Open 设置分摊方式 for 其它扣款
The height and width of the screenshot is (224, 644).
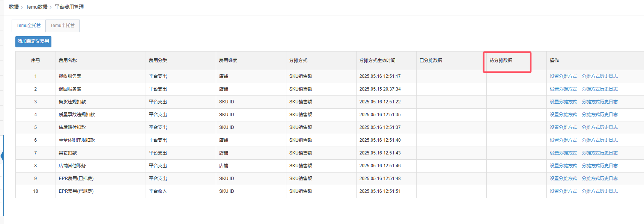(x=563, y=153)
